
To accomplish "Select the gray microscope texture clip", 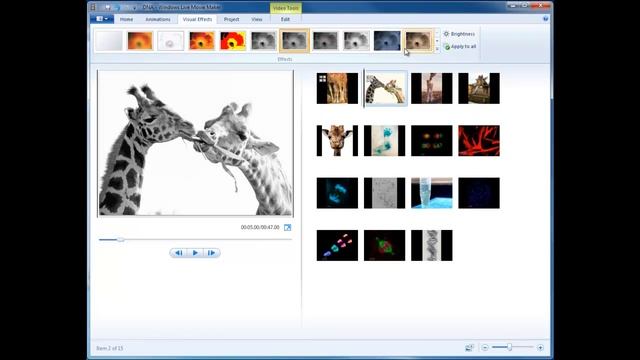I will [384, 193].
